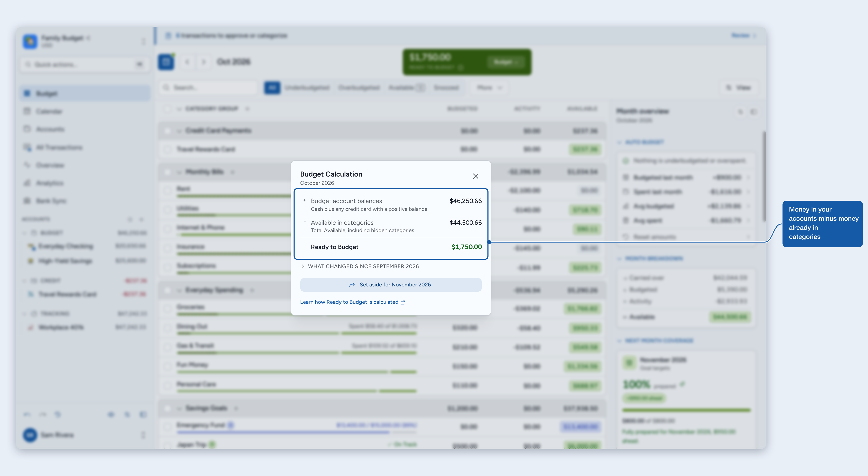This screenshot has height=476, width=868.
Task: Click the $44,500.66 available in categories value
Action: tap(465, 223)
